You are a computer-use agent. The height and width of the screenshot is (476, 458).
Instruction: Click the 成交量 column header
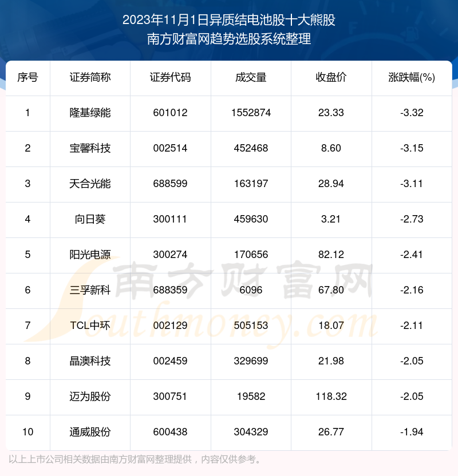click(251, 78)
